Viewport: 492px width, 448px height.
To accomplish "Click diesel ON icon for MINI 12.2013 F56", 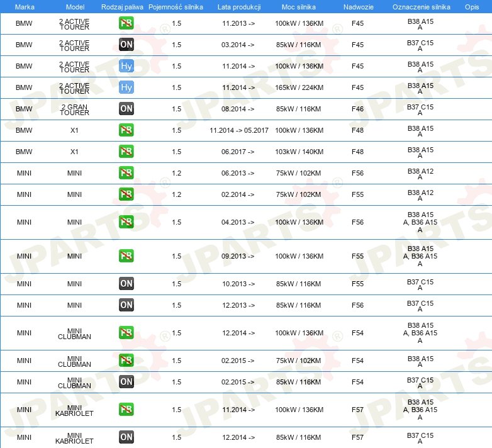I will (x=126, y=305).
